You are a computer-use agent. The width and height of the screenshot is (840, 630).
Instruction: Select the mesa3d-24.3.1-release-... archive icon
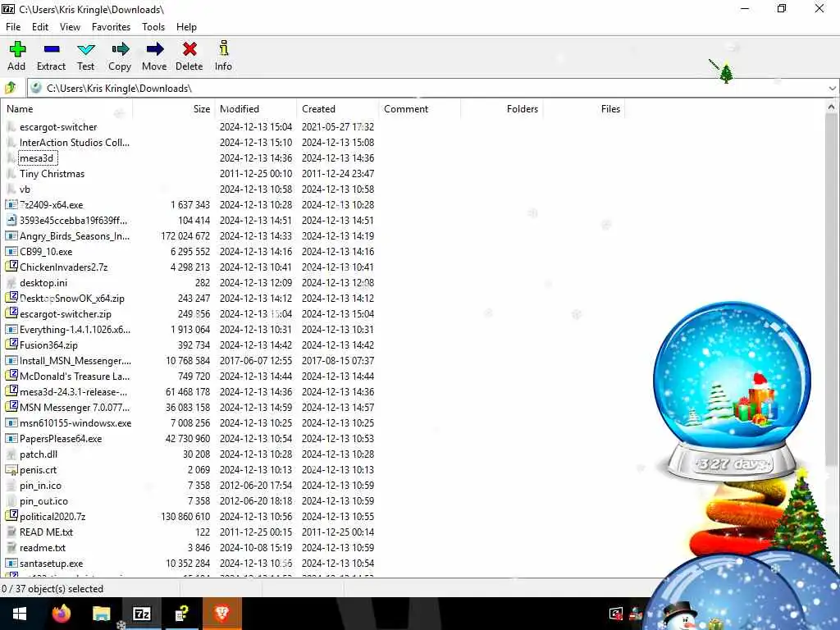11,391
